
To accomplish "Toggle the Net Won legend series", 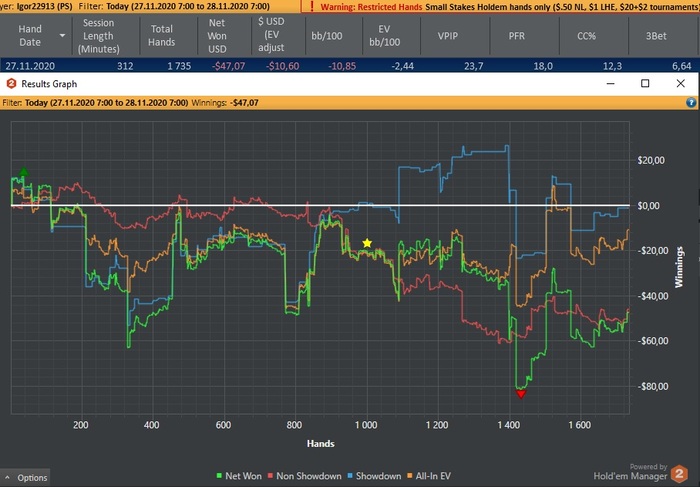I will pyautogui.click(x=238, y=476).
